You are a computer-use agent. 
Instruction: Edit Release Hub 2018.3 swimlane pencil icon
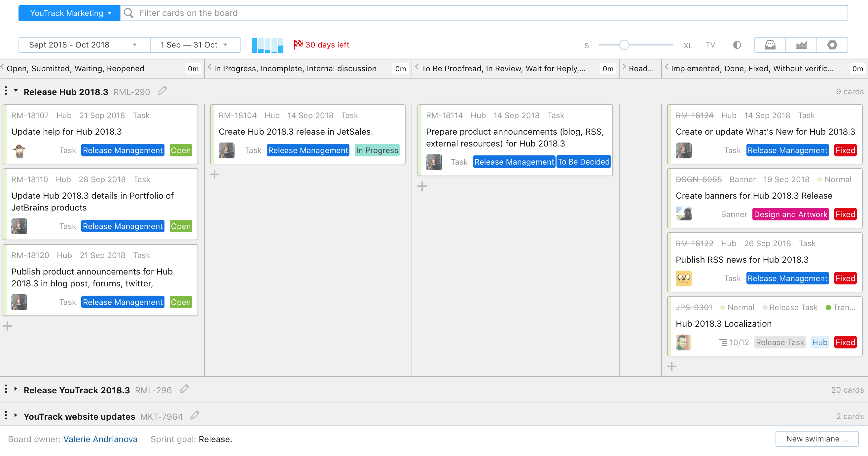tap(163, 90)
